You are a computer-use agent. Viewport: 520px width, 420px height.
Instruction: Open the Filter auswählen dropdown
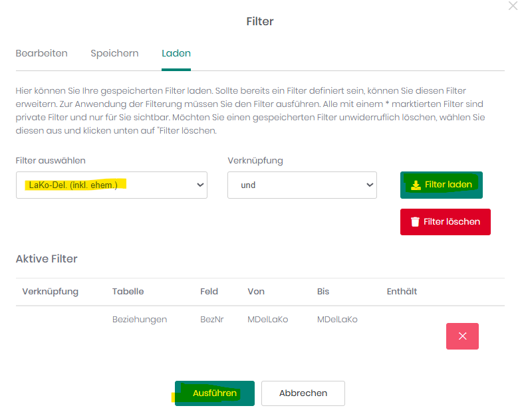point(112,185)
